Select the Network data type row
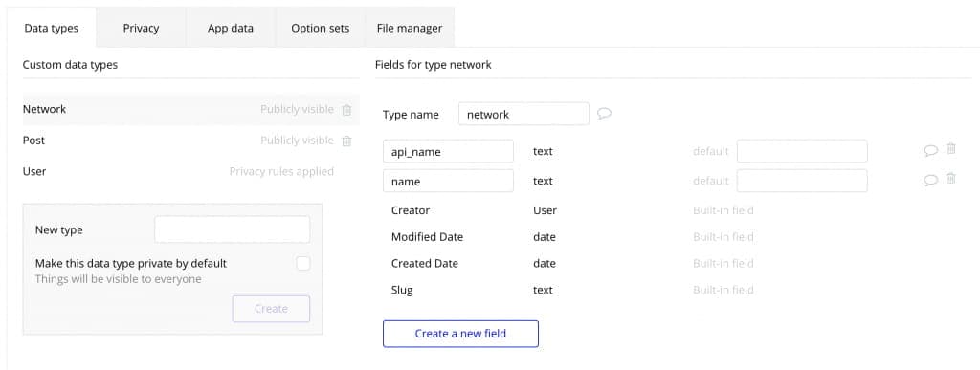 (x=190, y=109)
